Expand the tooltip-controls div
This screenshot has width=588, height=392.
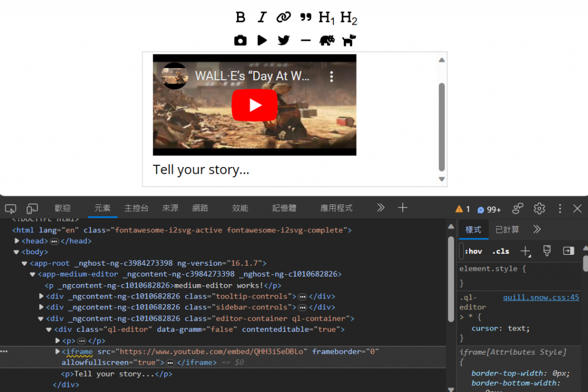point(41,296)
